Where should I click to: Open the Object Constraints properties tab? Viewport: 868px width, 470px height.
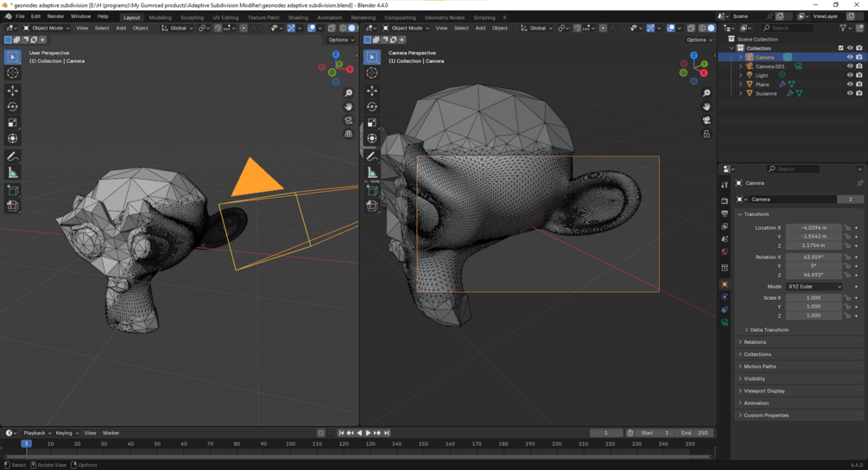(725, 309)
